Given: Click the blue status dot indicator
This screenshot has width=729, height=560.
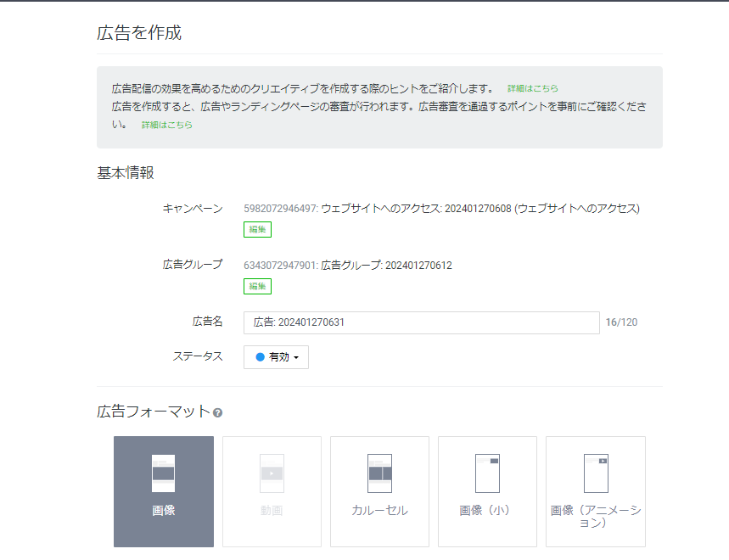Looking at the screenshot, I should [x=260, y=357].
